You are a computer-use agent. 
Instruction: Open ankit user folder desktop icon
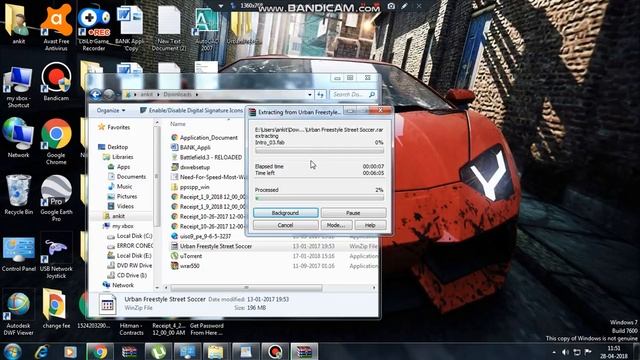[18, 24]
